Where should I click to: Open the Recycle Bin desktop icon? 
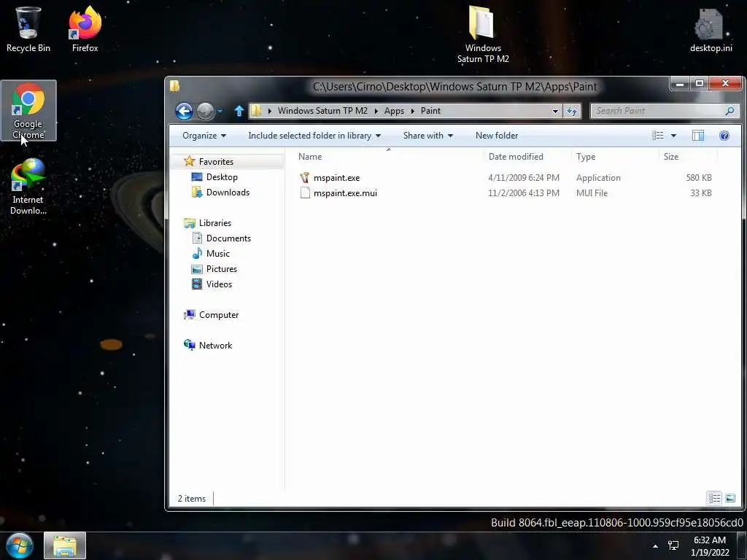[x=28, y=29]
